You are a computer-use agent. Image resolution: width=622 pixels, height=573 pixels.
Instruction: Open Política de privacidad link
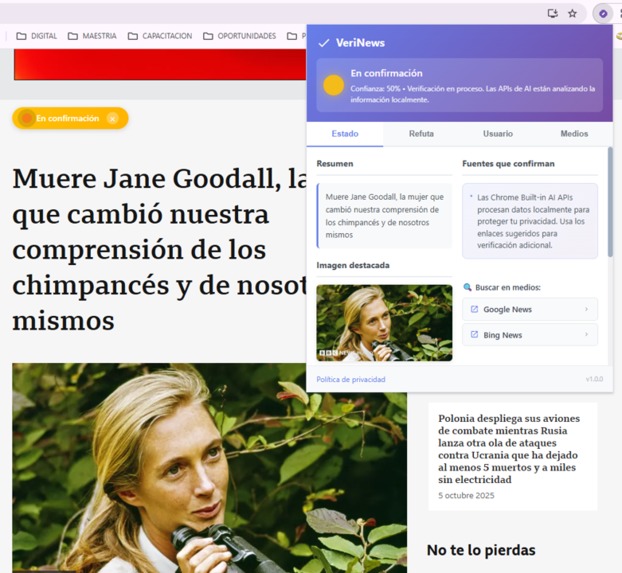pyautogui.click(x=351, y=379)
